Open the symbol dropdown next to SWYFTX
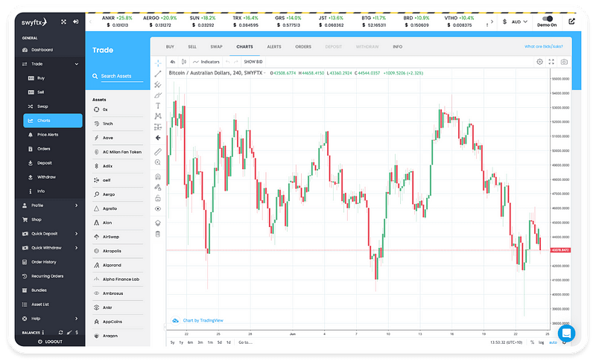Image resolution: width=596 pixels, height=364 pixels. click(265, 72)
